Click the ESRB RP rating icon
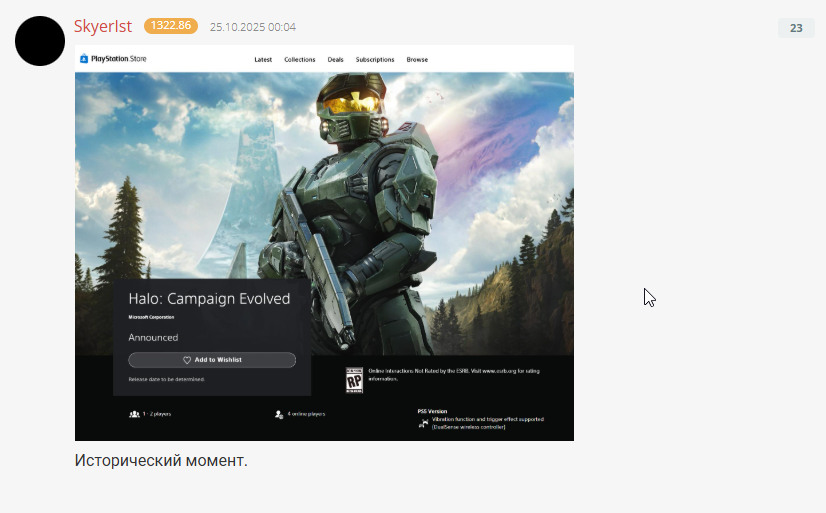Viewport: 826px width, 513px height. tap(354, 380)
